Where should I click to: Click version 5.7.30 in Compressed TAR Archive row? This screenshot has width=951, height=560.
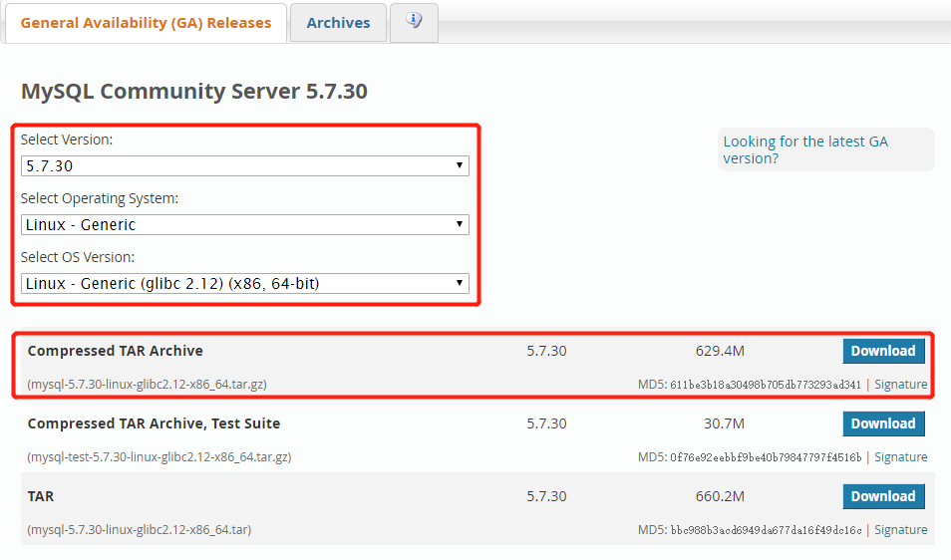point(546,351)
